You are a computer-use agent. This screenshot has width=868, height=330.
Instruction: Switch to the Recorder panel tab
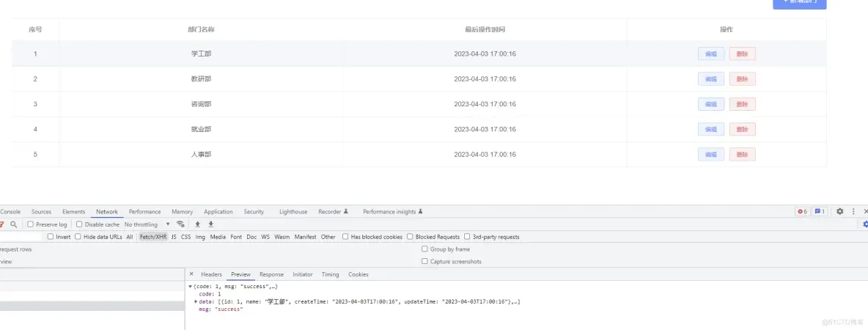(333, 211)
